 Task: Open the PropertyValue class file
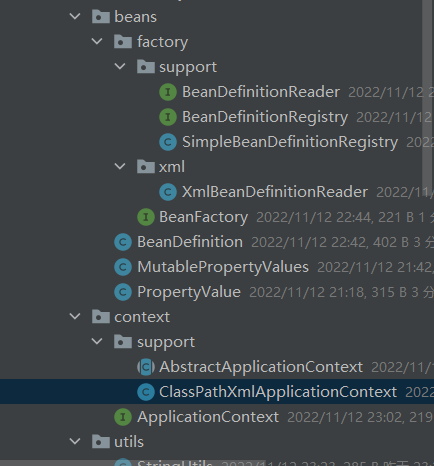189,292
